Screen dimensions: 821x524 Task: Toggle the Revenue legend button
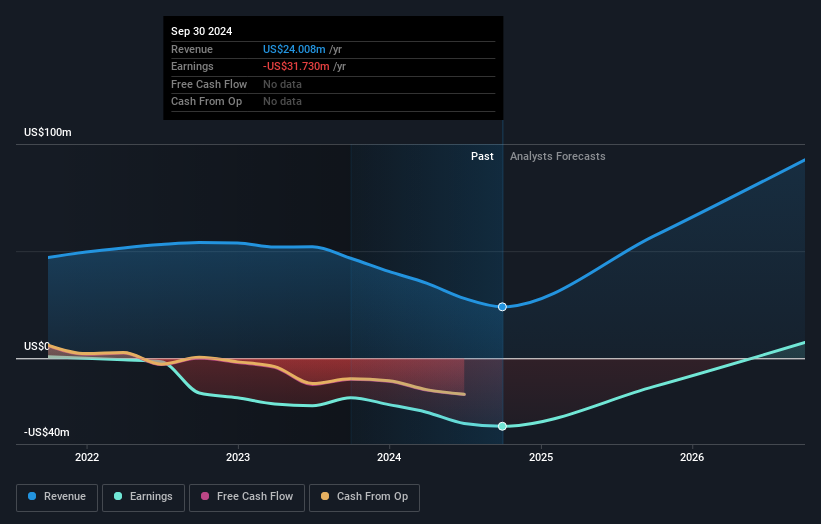[x=57, y=497]
